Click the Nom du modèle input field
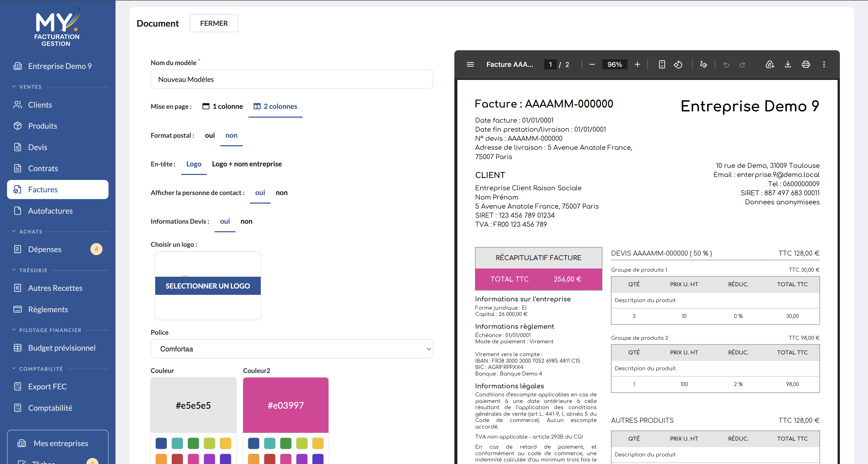Viewport: 868px width, 464px height. tap(292, 79)
